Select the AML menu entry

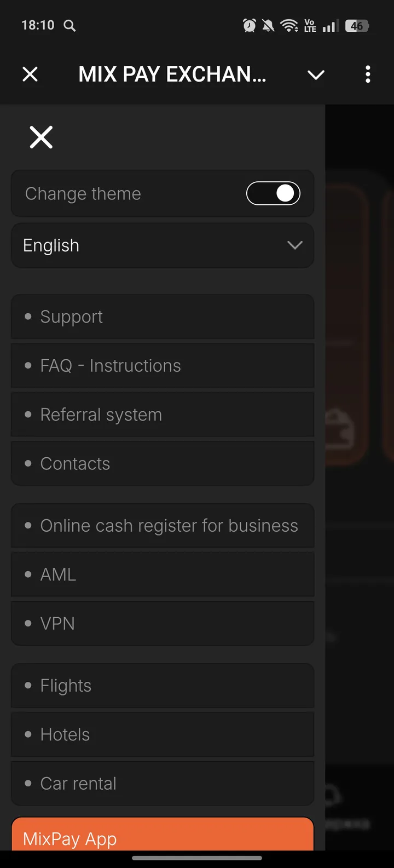[x=162, y=574]
